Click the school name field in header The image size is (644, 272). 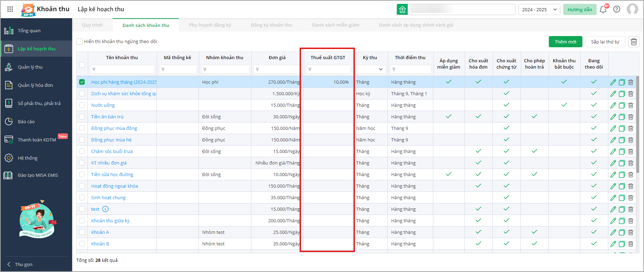[462, 9]
